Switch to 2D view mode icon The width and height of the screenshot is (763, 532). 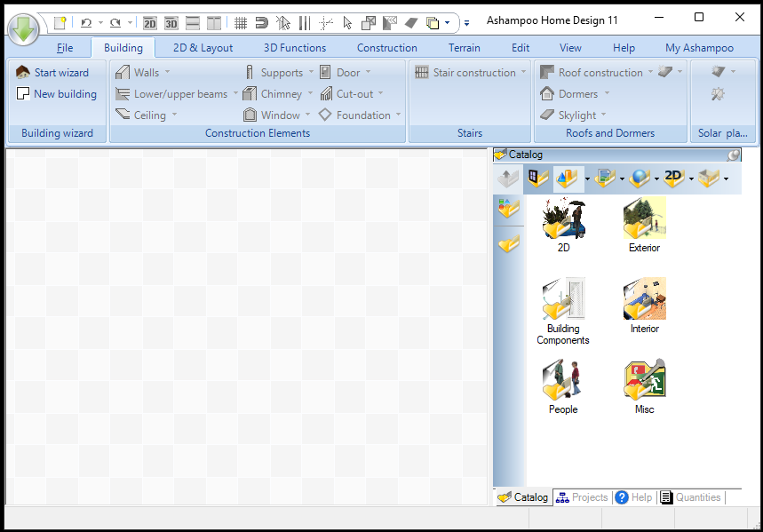click(x=149, y=23)
